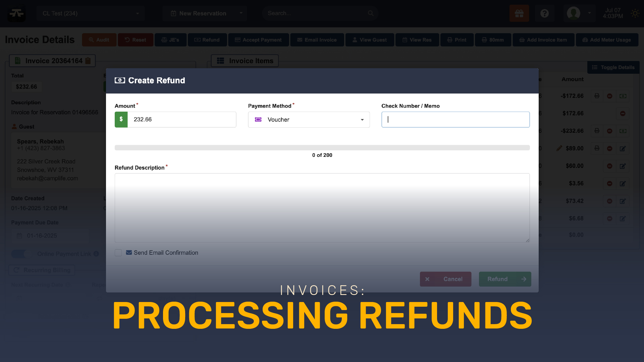Click the search magnifier icon
Viewport: 644px width, 362px height.
[371, 13]
